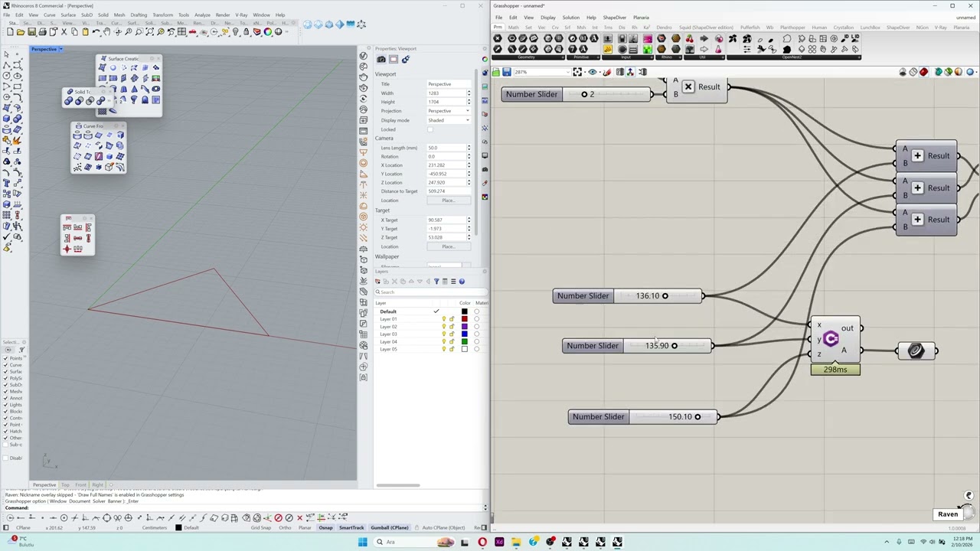Click the red Shaded preview icon in Grasshopper
Image resolution: width=980 pixels, height=551 pixels.
(924, 72)
